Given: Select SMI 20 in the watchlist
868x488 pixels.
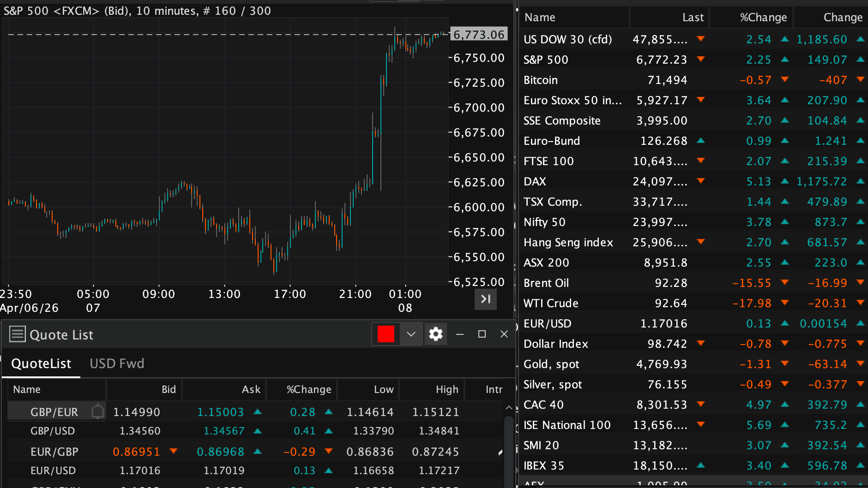Looking at the screenshot, I should click(693, 445).
